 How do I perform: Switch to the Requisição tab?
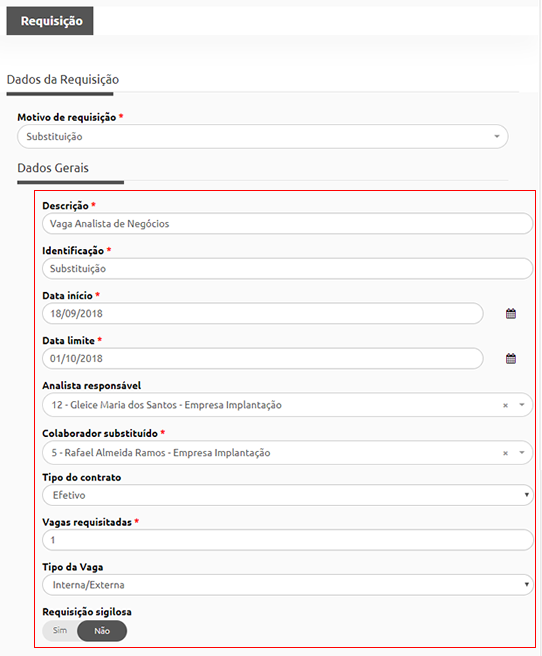[50, 20]
